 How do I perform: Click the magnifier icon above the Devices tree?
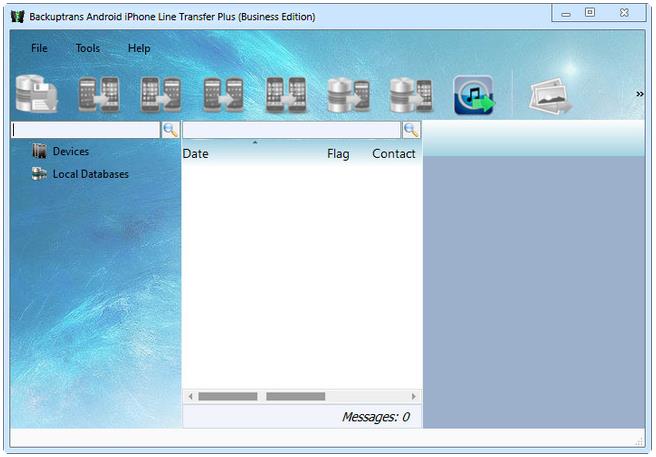(170, 130)
